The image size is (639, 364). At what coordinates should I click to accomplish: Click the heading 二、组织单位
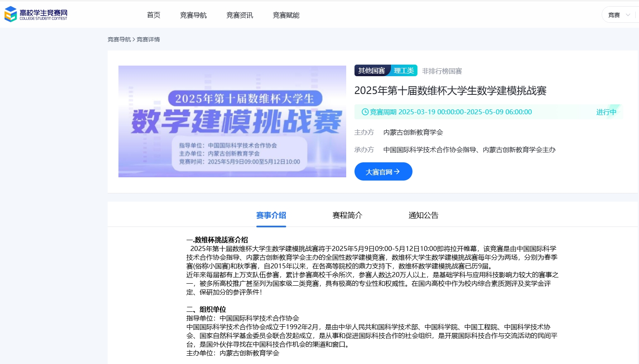[206, 309]
